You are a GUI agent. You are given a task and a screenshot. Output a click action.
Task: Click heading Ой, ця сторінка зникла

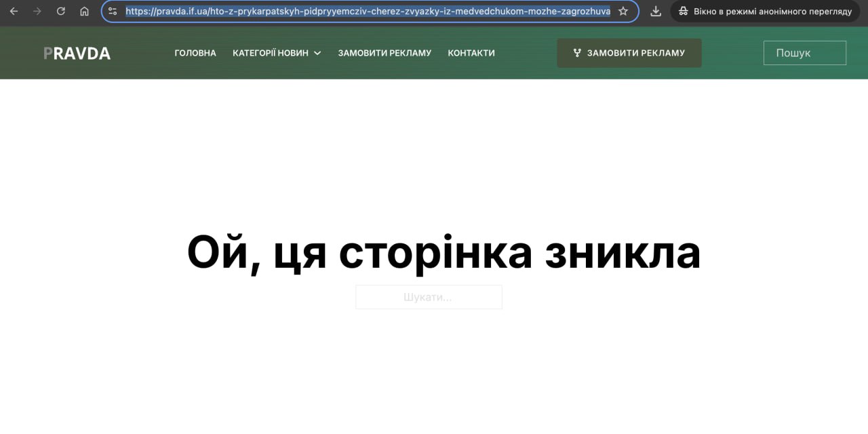[x=443, y=252]
